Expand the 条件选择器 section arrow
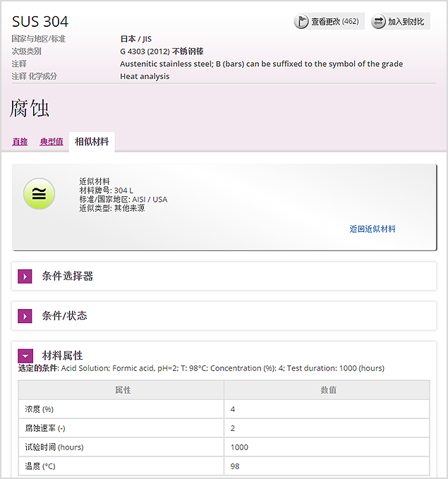Image resolution: width=448 pixels, height=479 pixels. [x=25, y=277]
